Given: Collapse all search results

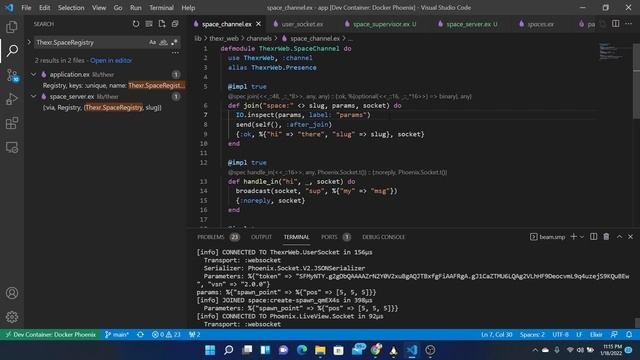Looking at the screenshot, I should pos(175,24).
